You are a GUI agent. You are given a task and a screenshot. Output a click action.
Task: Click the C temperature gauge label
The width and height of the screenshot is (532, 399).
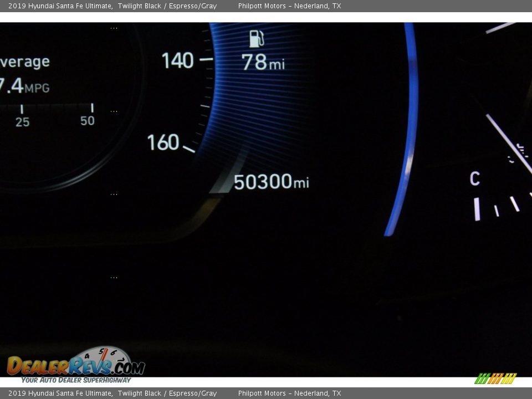475,178
